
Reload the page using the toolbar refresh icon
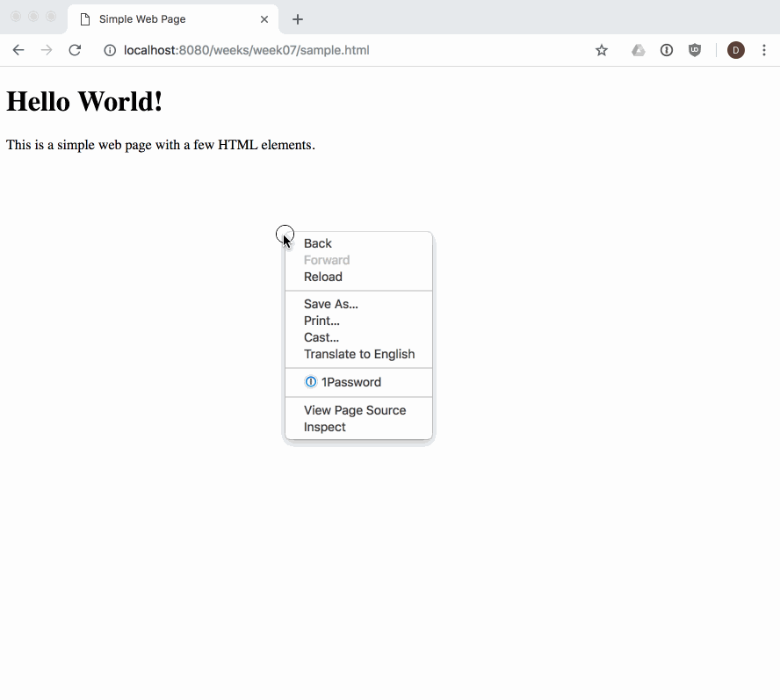click(x=75, y=50)
